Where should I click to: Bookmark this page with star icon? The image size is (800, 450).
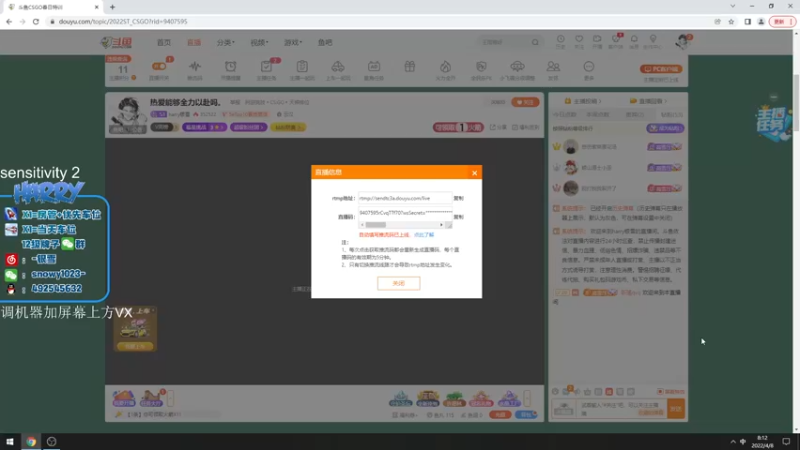click(x=731, y=21)
